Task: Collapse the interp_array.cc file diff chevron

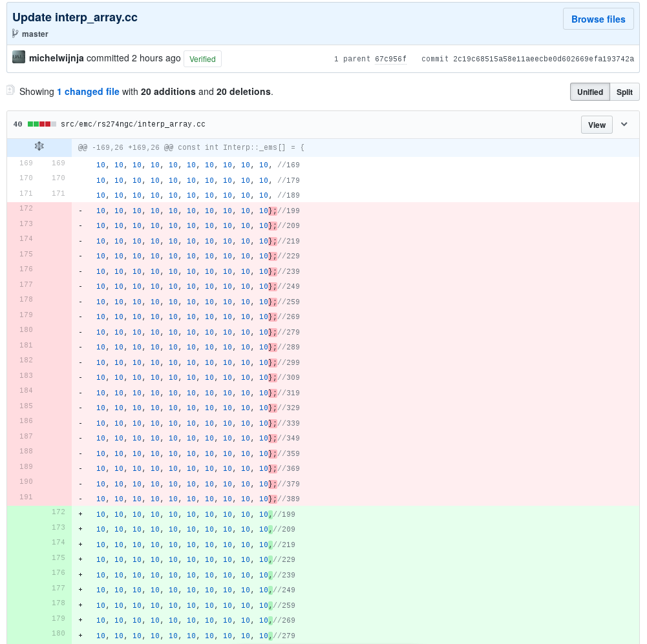Action: (624, 124)
